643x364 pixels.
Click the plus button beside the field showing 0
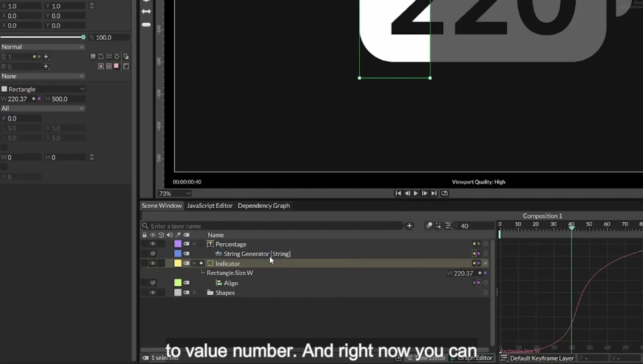46,67
